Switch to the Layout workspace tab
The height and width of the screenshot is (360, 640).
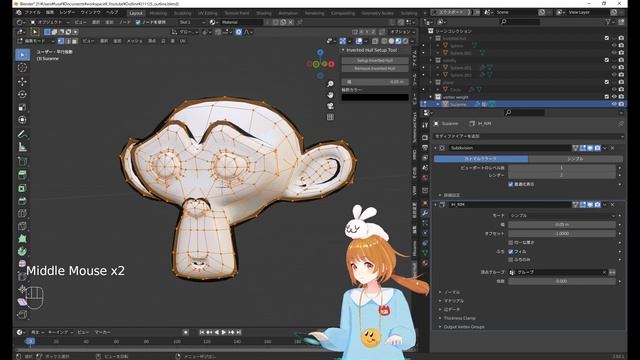(x=136, y=13)
